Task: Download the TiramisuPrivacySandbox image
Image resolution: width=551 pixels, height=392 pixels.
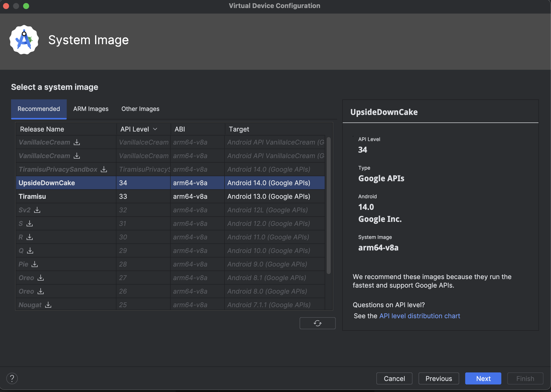Action: (x=104, y=169)
